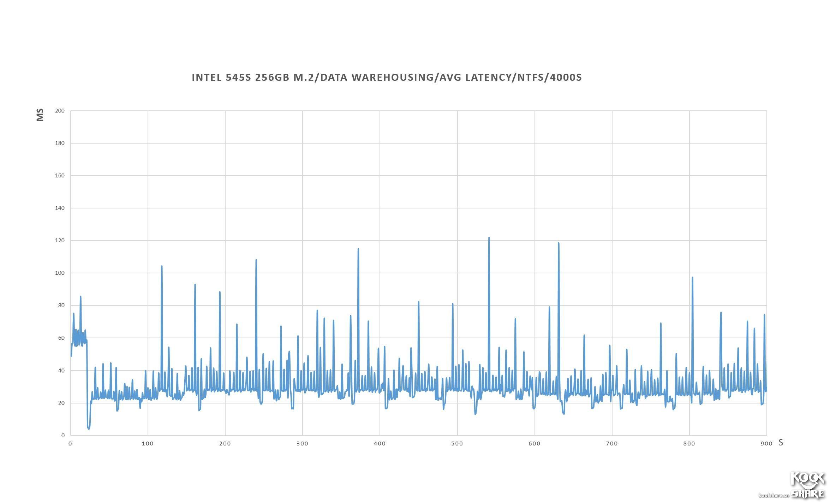Click the lowest dip near 25s

point(89,429)
